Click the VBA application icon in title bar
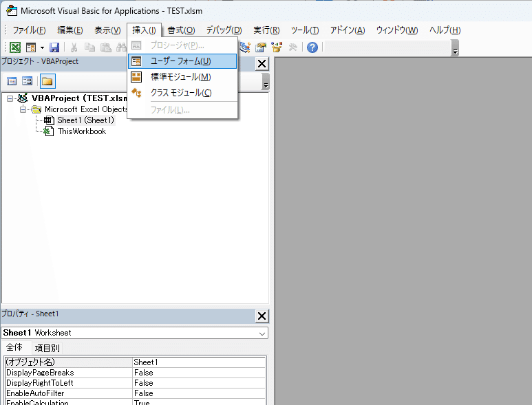 click(12, 11)
